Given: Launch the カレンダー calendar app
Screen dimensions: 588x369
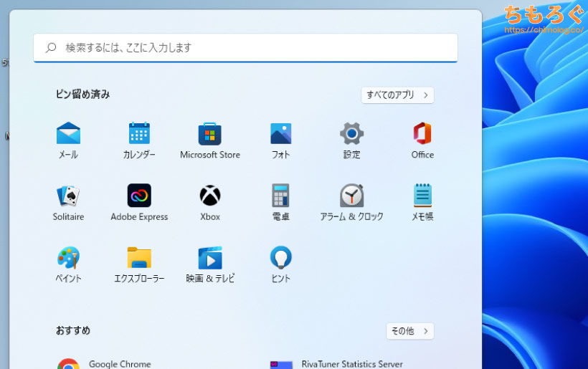Looking at the screenshot, I should (x=139, y=140).
